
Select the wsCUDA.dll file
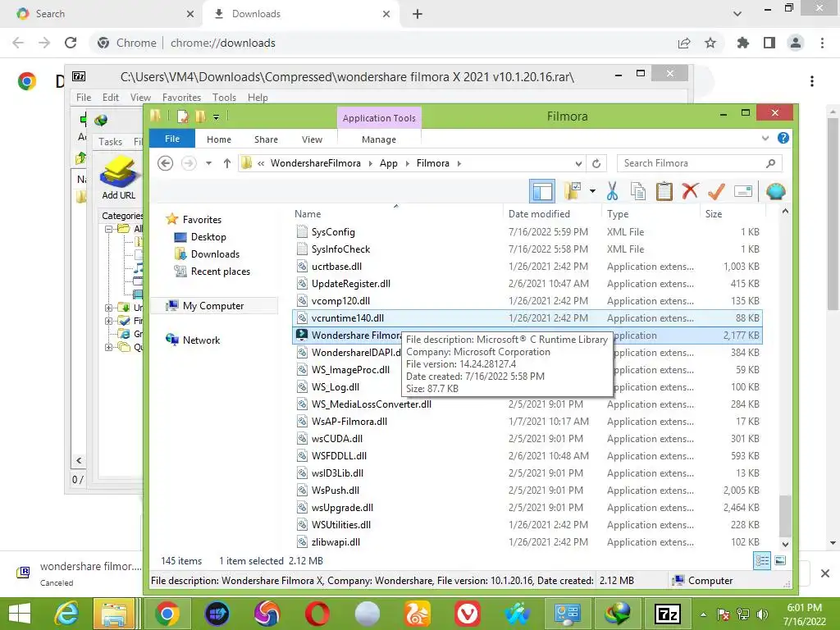(x=337, y=438)
